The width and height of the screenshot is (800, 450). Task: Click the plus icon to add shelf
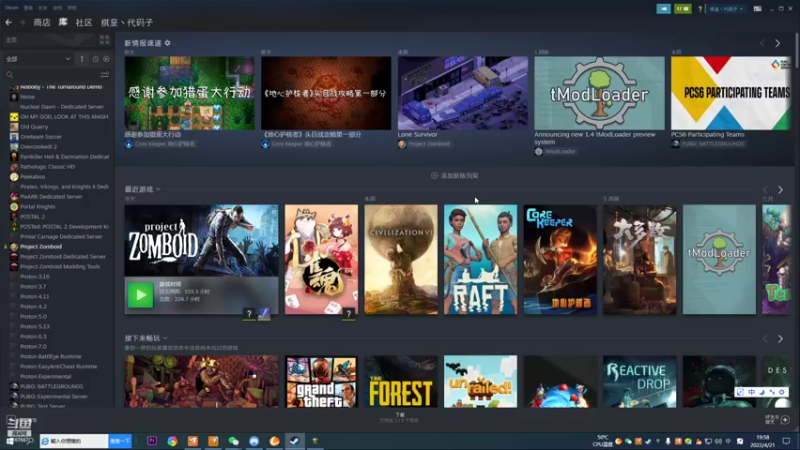[434, 176]
